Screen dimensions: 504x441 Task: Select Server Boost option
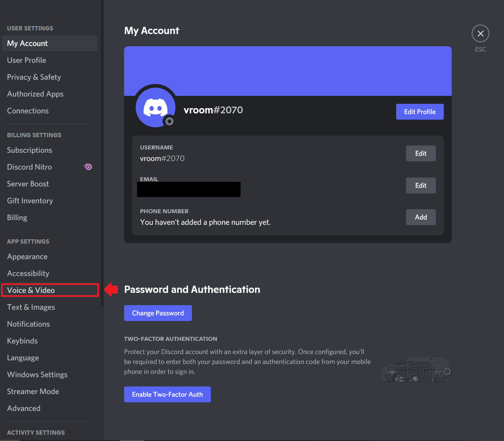[x=50, y=184]
